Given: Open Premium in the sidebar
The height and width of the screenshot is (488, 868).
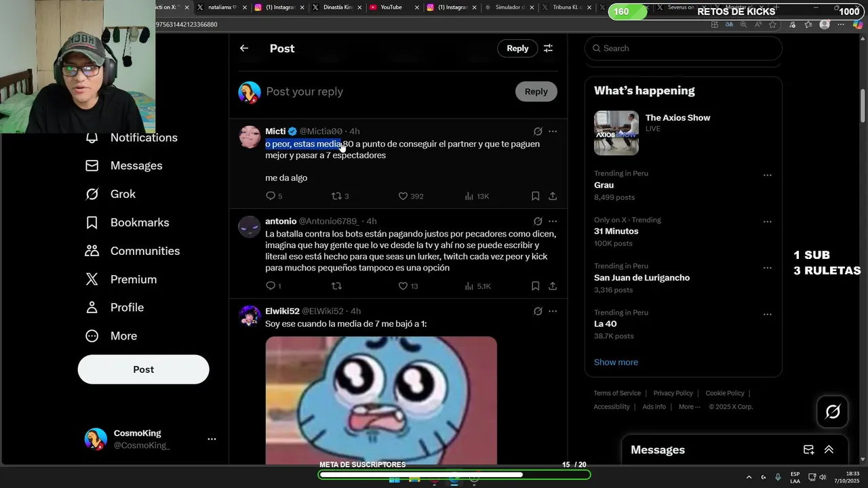Looking at the screenshot, I should [121, 279].
